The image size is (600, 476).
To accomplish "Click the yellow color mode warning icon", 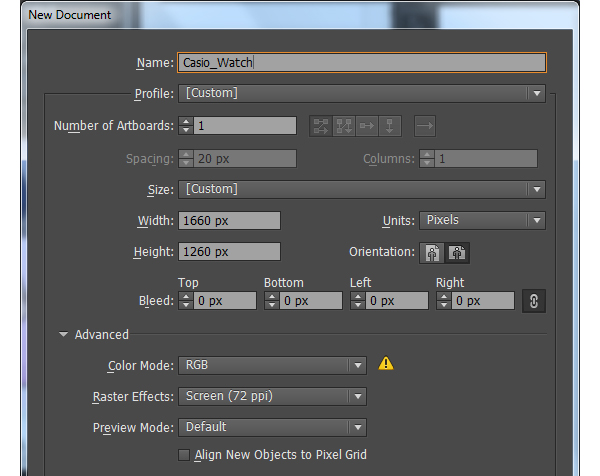I will tap(386, 364).
